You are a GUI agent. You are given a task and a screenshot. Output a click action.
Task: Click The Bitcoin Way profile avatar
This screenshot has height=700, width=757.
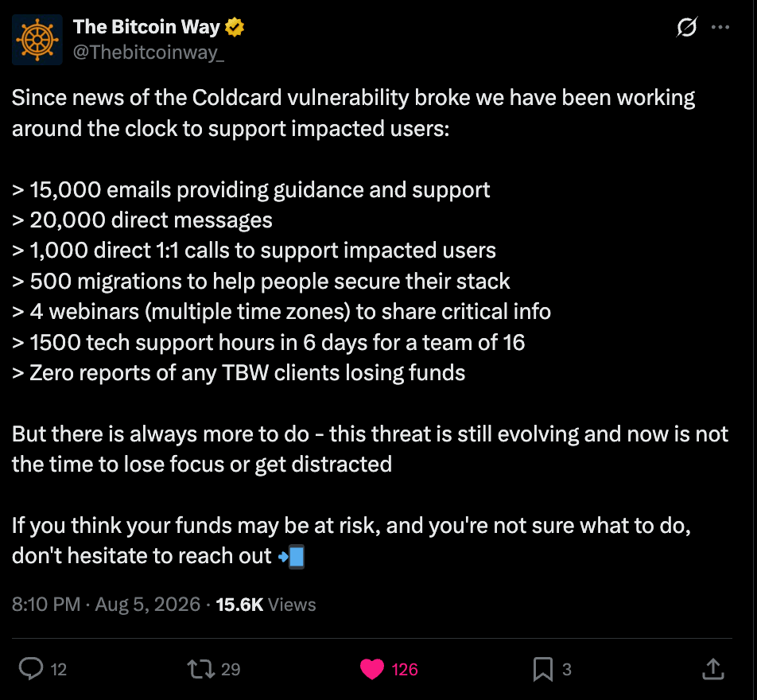coord(37,40)
